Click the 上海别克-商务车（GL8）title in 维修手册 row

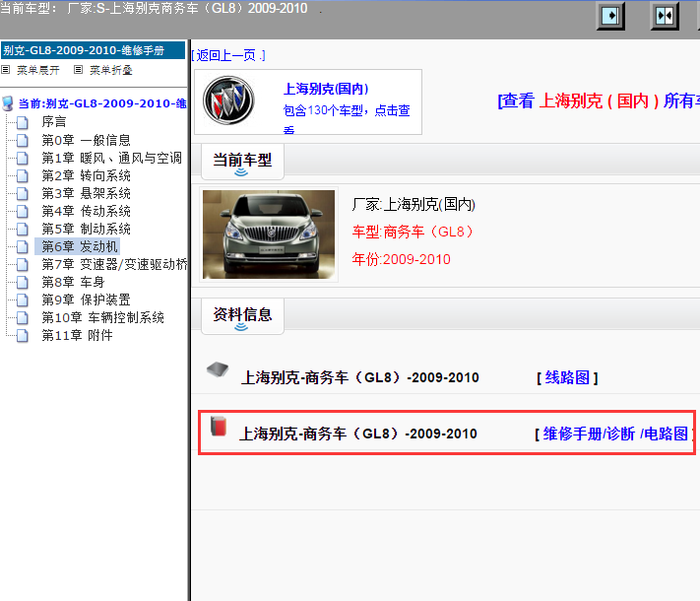[358, 434]
